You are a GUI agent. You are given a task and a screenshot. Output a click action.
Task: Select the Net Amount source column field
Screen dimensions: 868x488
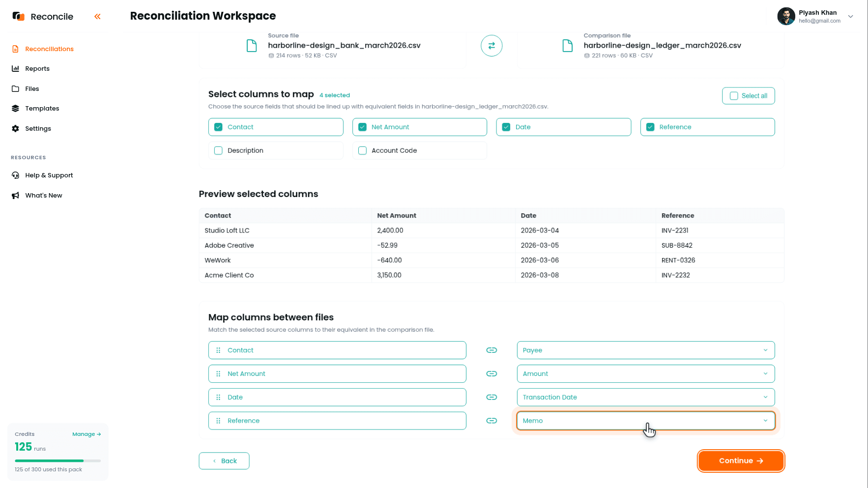[x=337, y=373]
